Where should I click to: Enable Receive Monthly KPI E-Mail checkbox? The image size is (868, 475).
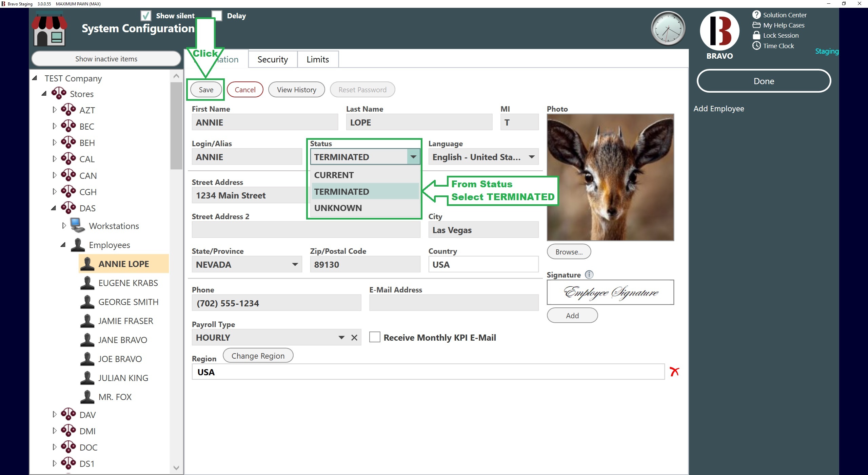(x=375, y=337)
